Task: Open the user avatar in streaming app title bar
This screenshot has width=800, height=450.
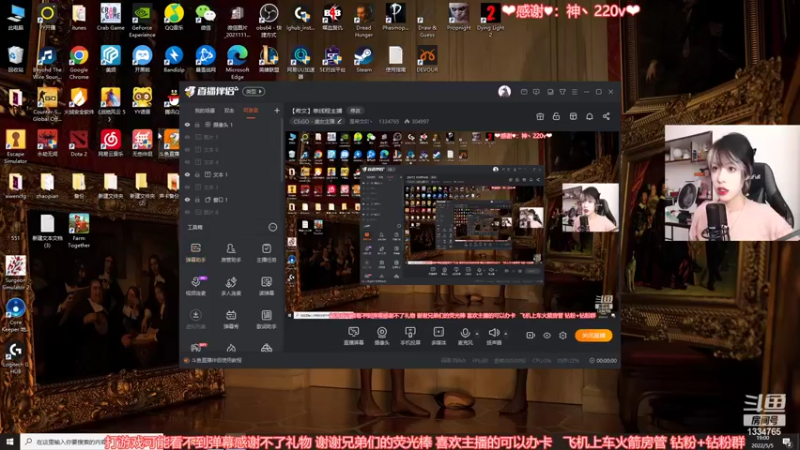Action: point(504,91)
